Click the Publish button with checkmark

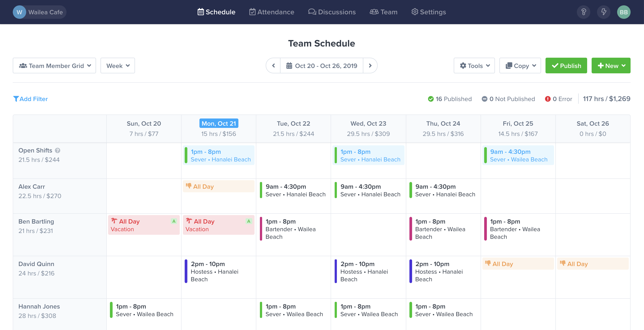pyautogui.click(x=566, y=65)
